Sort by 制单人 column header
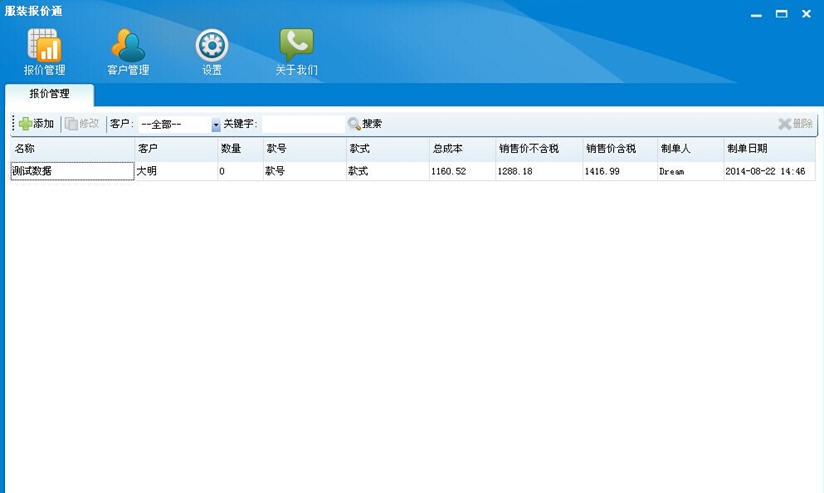The height and width of the screenshot is (493, 824). point(690,149)
